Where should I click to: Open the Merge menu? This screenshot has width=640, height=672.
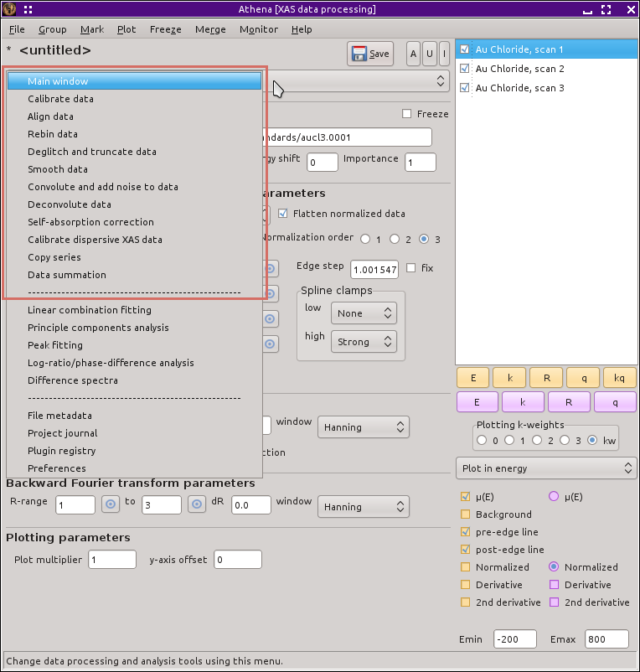click(210, 29)
